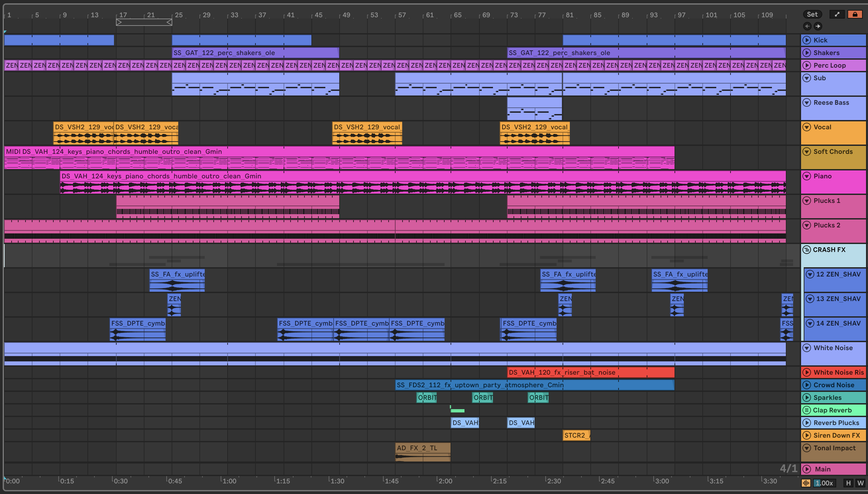Image resolution: width=868 pixels, height=494 pixels.
Task: Select the AD_FX_2_TL clip
Action: 423,452
